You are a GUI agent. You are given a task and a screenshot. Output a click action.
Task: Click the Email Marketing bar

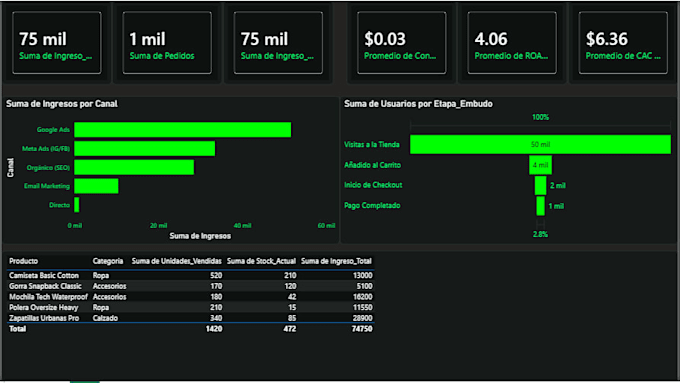(x=96, y=186)
